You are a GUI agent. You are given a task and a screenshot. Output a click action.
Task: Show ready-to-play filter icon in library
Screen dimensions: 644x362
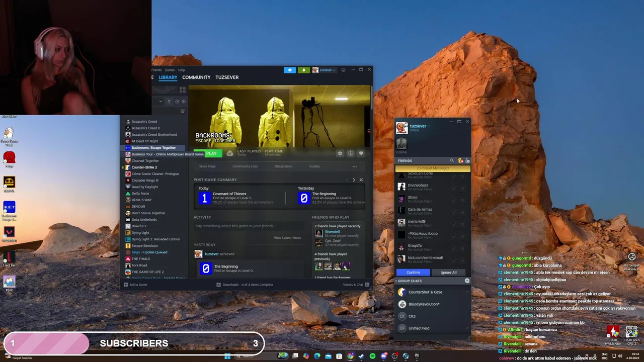183,102
